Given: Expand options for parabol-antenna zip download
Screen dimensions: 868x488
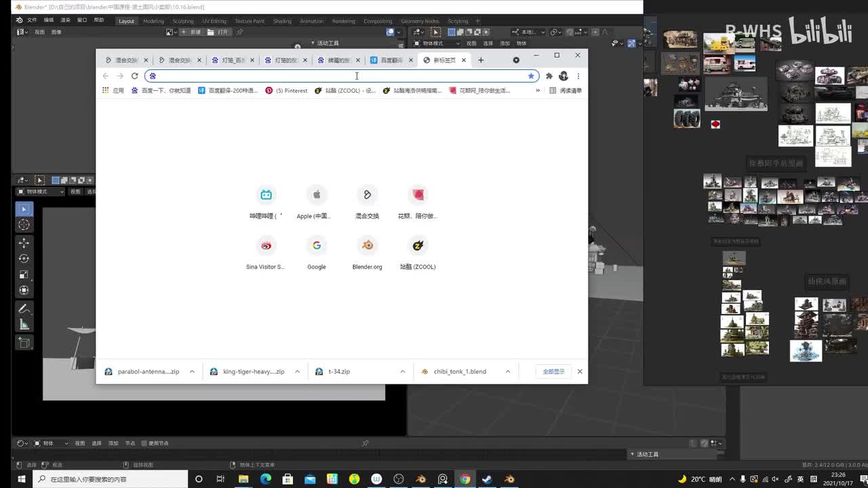Looking at the screenshot, I should [192, 371].
